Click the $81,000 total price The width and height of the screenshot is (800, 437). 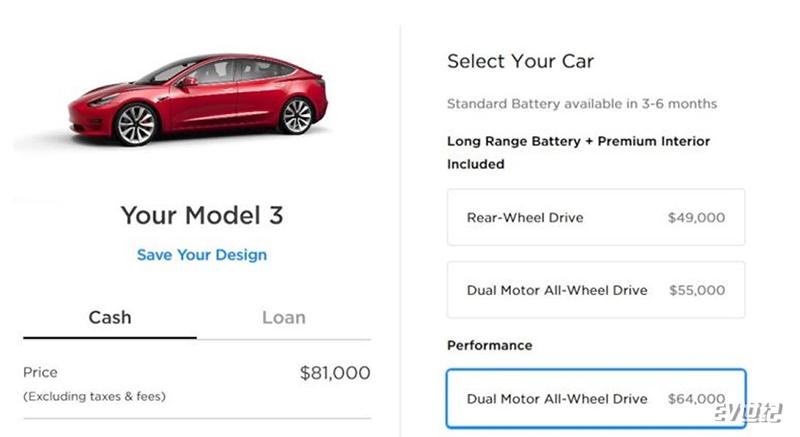335,373
